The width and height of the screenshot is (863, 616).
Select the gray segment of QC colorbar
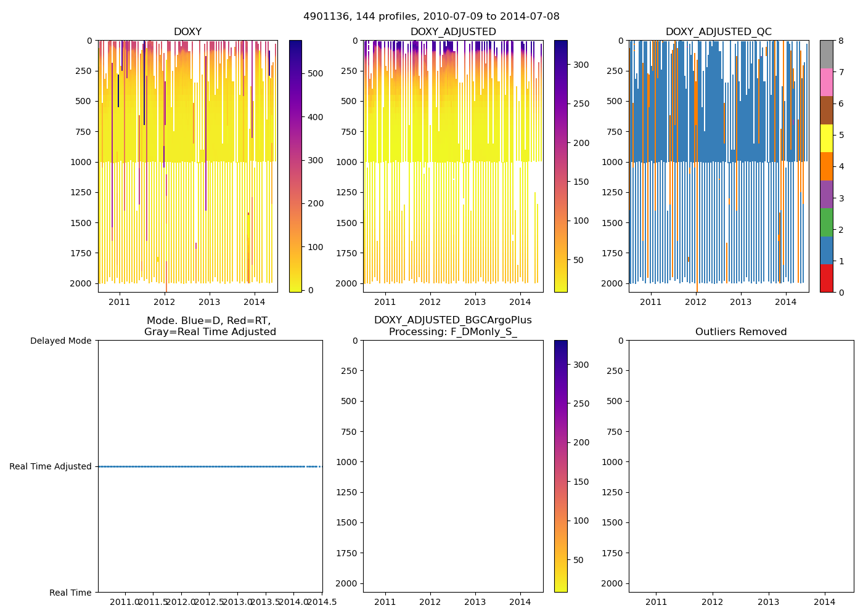pos(827,54)
